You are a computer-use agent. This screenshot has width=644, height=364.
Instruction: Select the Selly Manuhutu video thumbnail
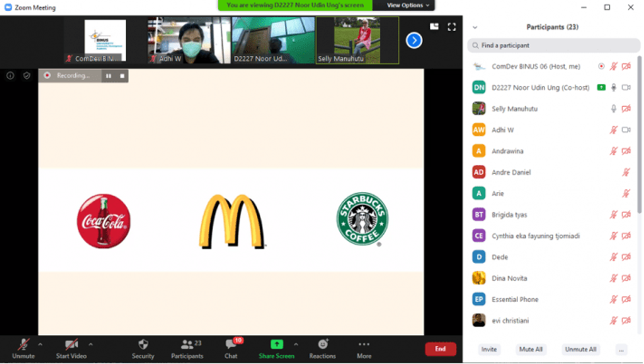tap(357, 40)
